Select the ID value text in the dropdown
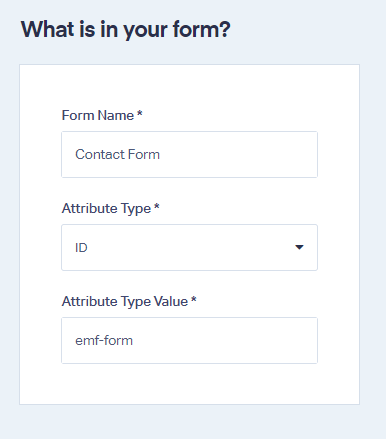Viewport: 386px width, 439px height. click(x=81, y=248)
